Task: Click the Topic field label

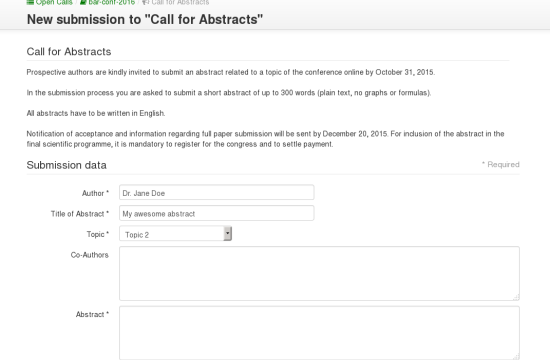Action: 98,234
